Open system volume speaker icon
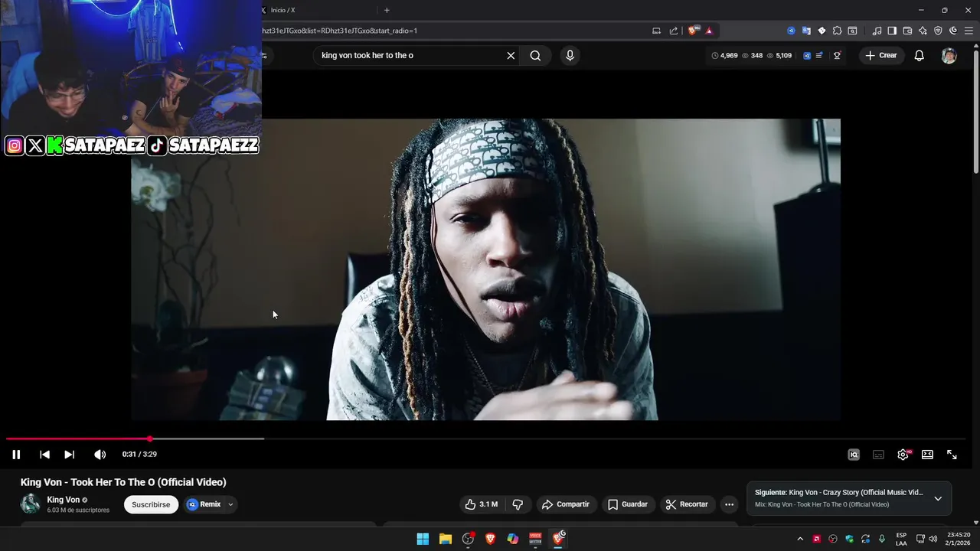The image size is (980, 551). point(933,539)
